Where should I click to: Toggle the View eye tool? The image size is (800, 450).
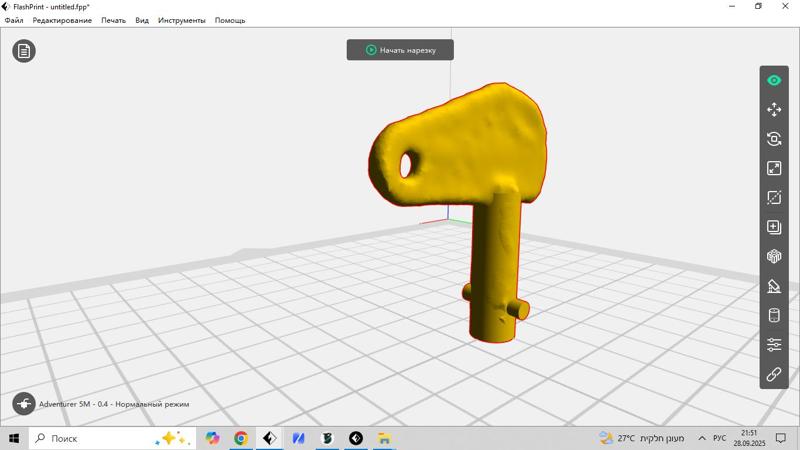click(774, 81)
